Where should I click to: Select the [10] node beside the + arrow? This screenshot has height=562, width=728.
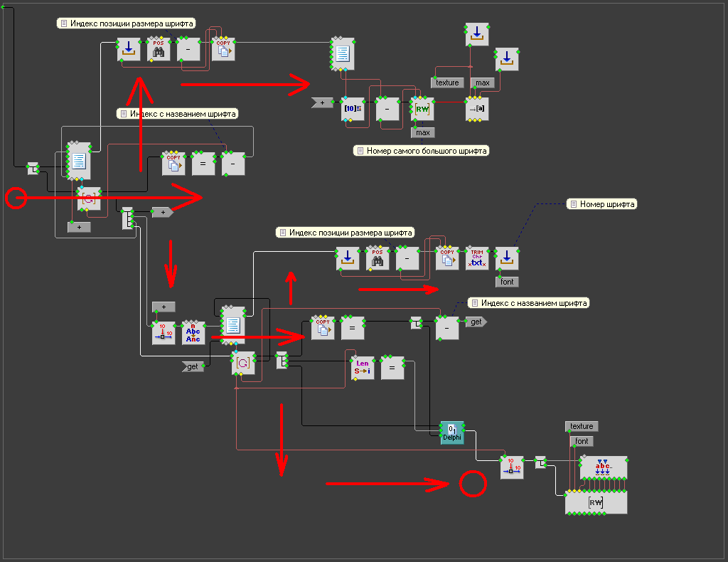click(x=353, y=109)
